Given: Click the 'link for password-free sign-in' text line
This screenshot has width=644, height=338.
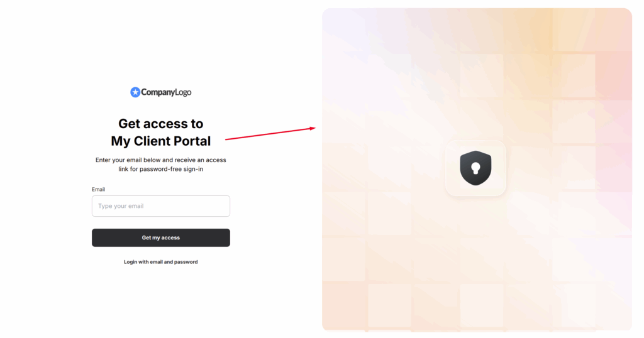Looking at the screenshot, I should [161, 169].
